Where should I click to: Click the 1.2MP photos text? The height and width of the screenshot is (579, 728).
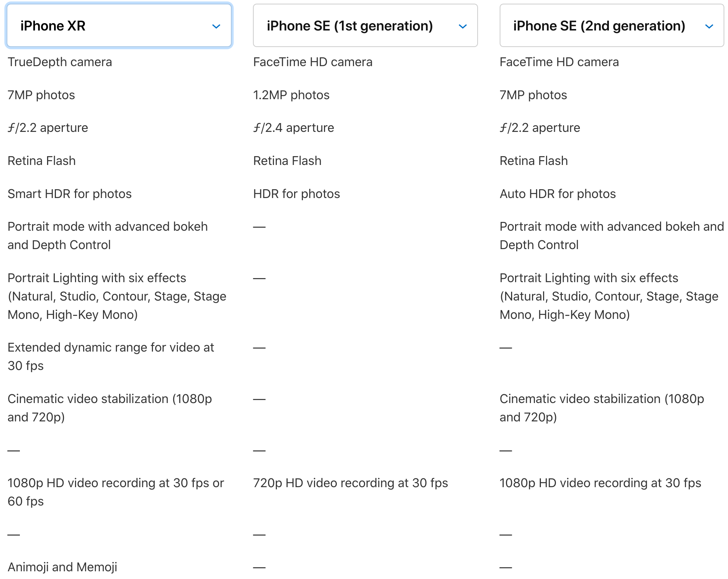[291, 95]
